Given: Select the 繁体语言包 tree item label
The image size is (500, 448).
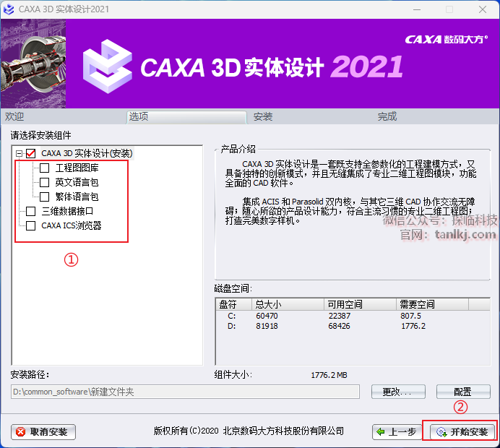Looking at the screenshot, I should click(77, 197).
